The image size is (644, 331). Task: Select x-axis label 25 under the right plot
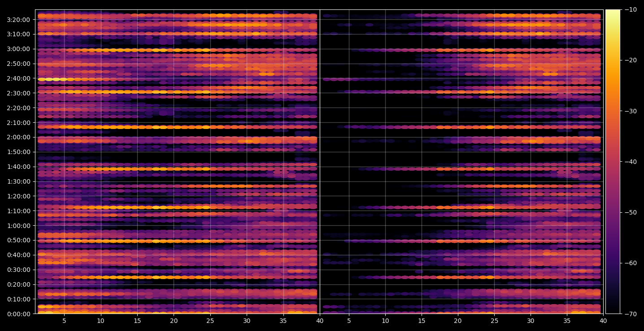[x=495, y=321]
